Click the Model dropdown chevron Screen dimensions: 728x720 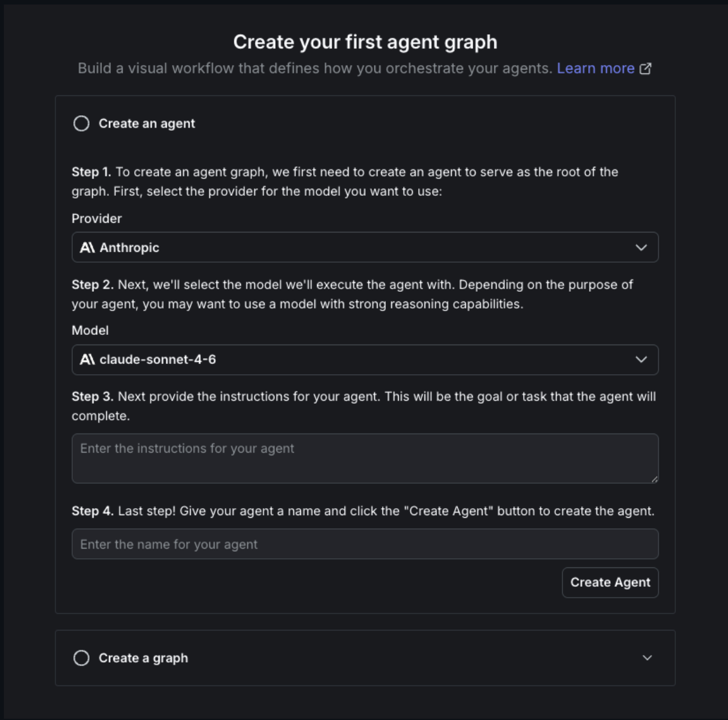pyautogui.click(x=640, y=360)
